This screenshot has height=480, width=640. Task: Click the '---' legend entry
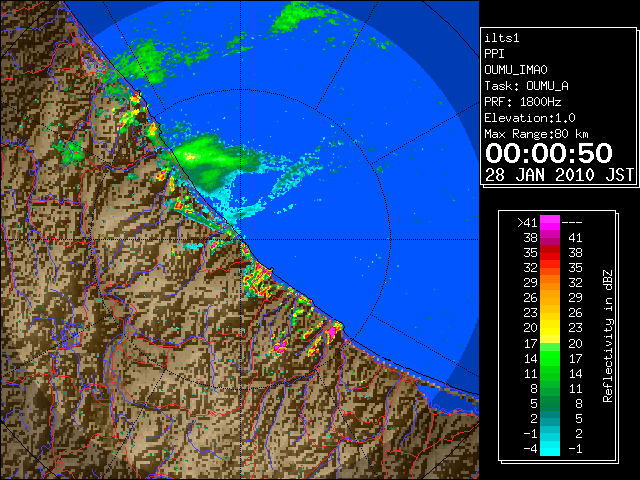[572, 223]
